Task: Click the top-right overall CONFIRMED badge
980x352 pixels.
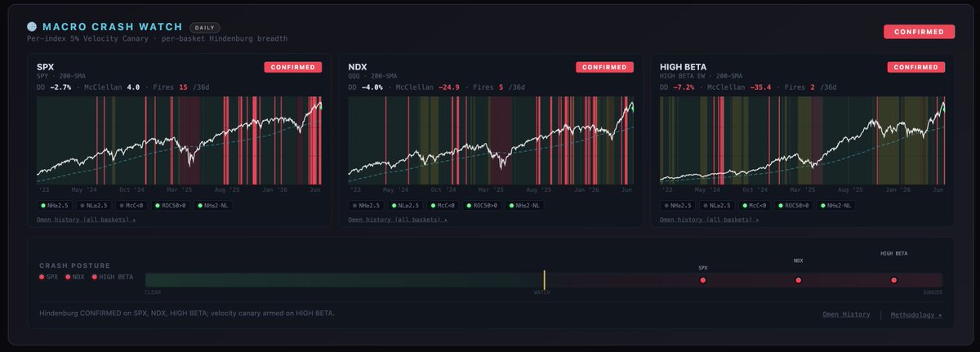Action: pos(919,32)
